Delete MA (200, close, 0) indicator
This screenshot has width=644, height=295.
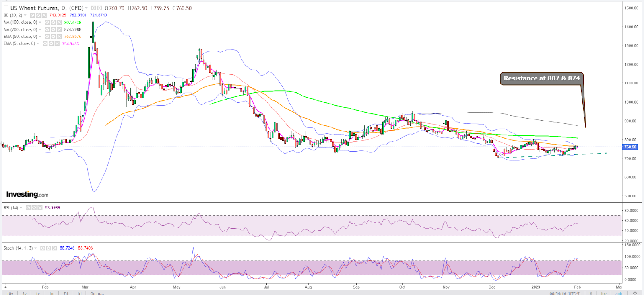[59, 30]
